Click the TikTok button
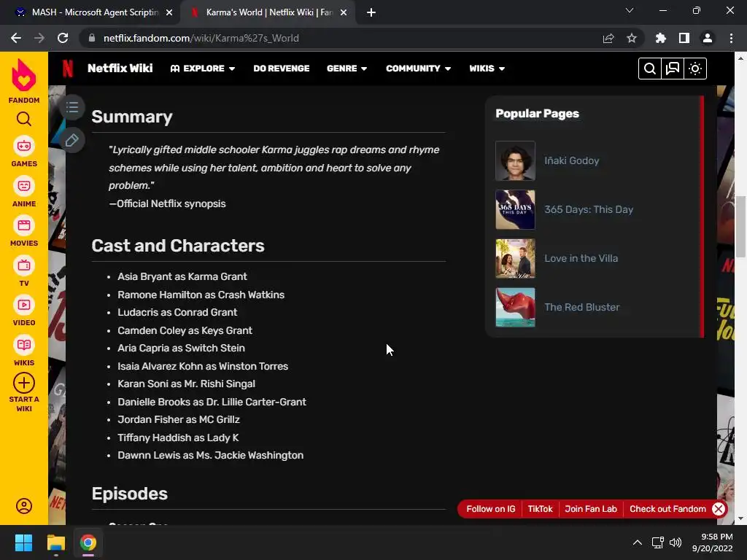This screenshot has height=560, width=747. tap(541, 508)
